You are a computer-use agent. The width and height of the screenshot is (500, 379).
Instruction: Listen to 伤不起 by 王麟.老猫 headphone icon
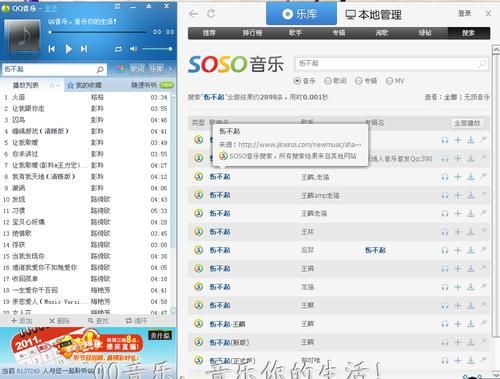pyautogui.click(x=445, y=177)
